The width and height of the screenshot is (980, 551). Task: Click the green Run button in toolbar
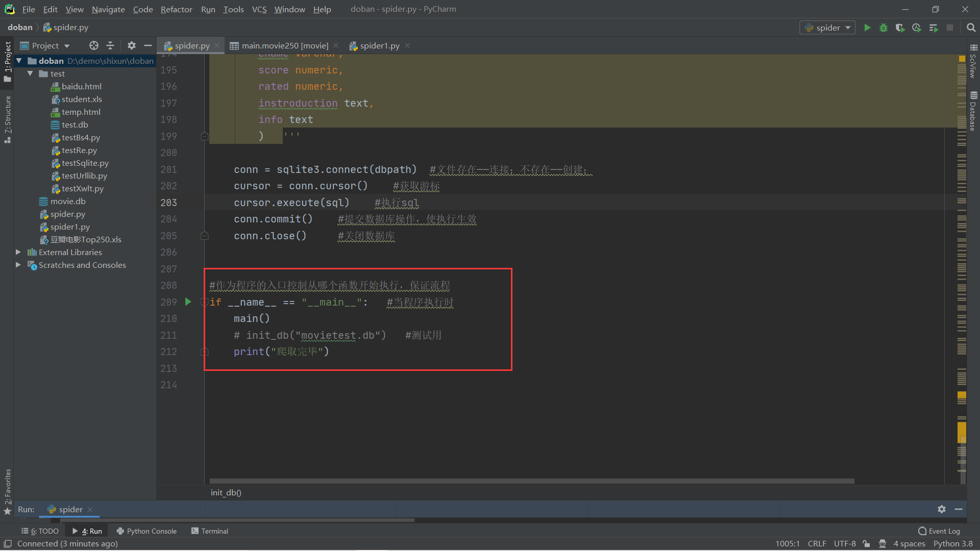(867, 28)
